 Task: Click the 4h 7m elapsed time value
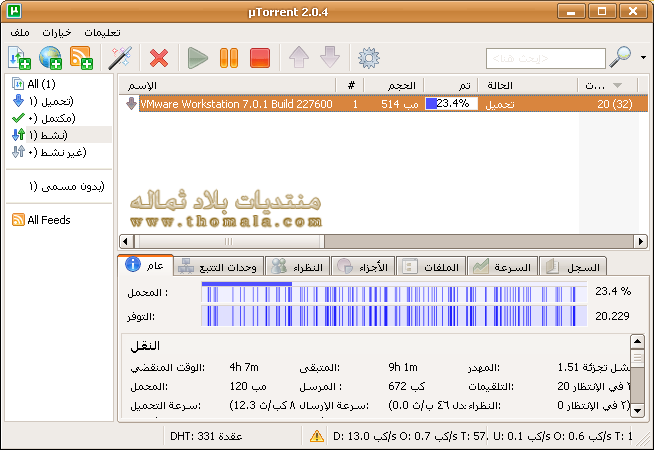(x=244, y=367)
